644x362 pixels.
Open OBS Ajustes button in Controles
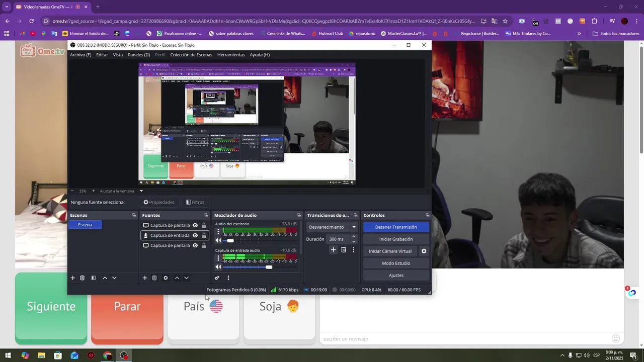pyautogui.click(x=396, y=276)
